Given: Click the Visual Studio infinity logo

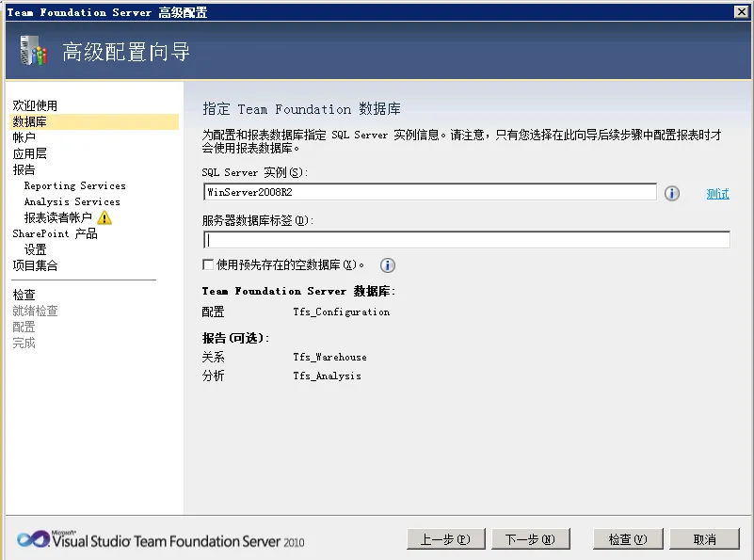Looking at the screenshot, I should coord(33,539).
